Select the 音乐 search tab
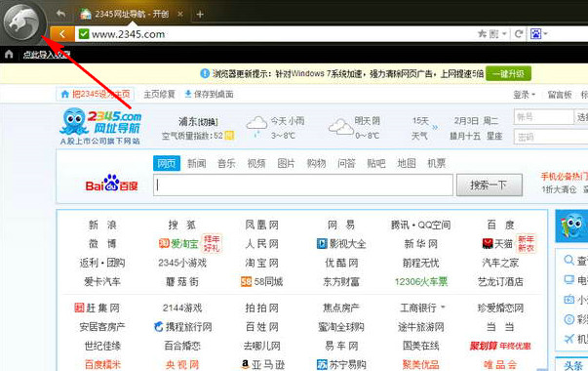The height and width of the screenshot is (371, 588). pos(226,163)
